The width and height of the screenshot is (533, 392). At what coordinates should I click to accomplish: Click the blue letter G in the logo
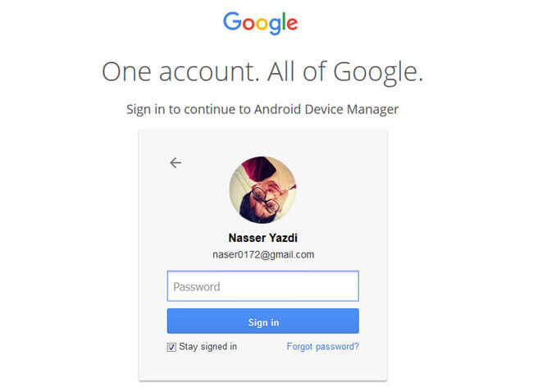[x=232, y=21]
